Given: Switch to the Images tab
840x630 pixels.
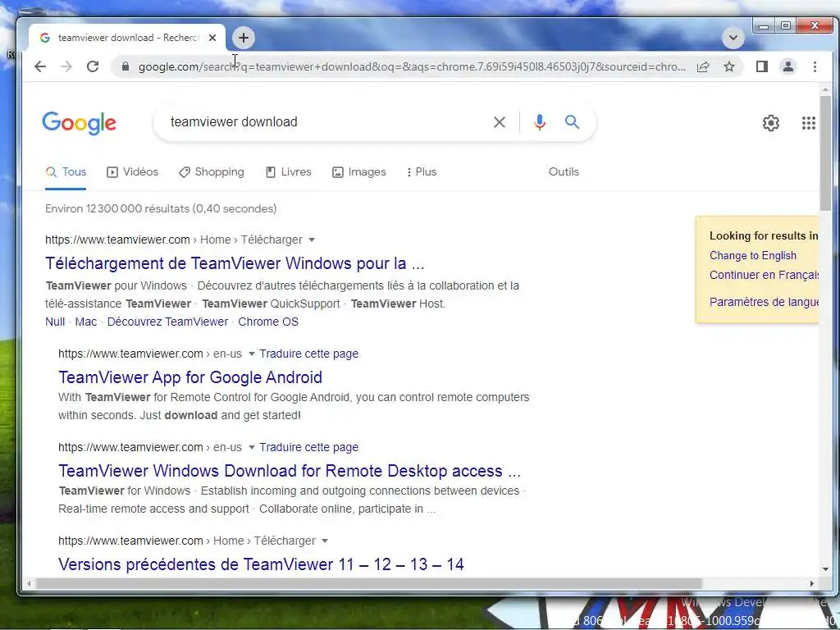Looking at the screenshot, I should coord(359,171).
